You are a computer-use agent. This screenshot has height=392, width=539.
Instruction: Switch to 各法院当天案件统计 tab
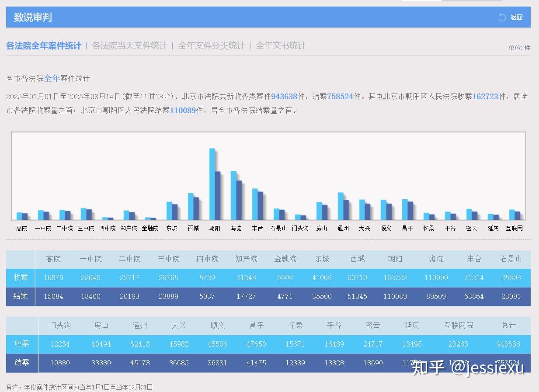[130, 45]
